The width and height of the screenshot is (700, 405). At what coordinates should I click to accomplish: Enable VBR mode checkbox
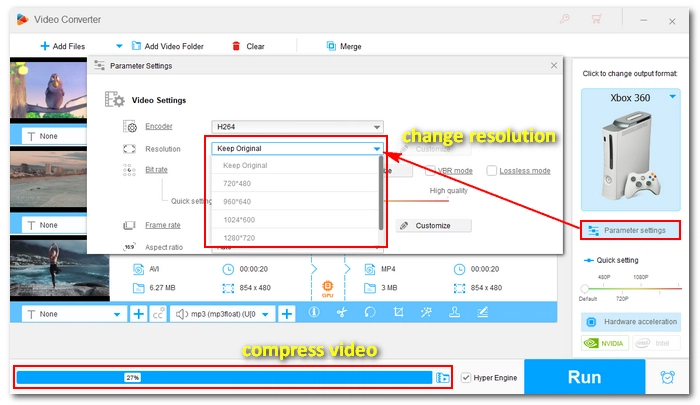(x=430, y=171)
